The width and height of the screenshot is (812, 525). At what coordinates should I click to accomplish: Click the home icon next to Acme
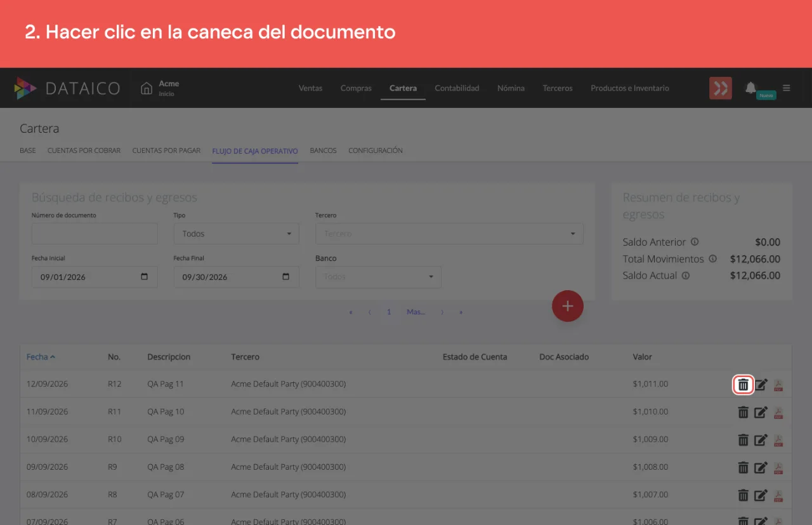pos(147,88)
